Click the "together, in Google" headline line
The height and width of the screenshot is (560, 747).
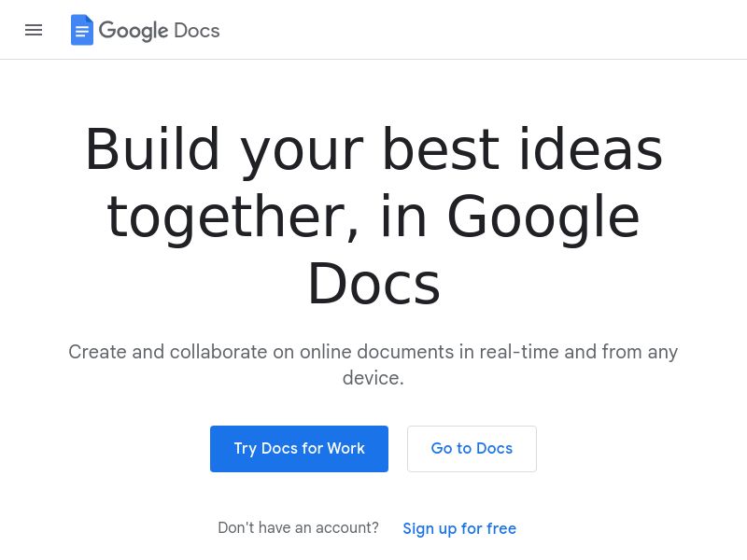[x=373, y=217]
